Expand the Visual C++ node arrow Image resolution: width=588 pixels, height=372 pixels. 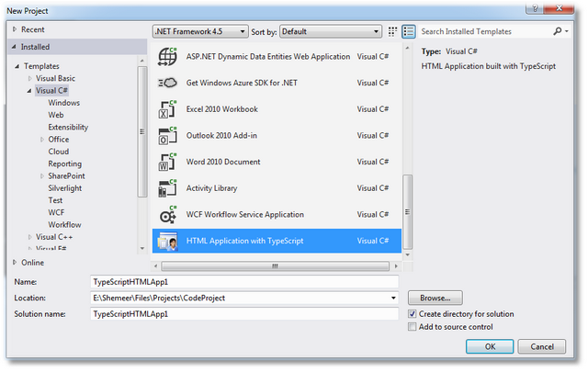click(29, 237)
